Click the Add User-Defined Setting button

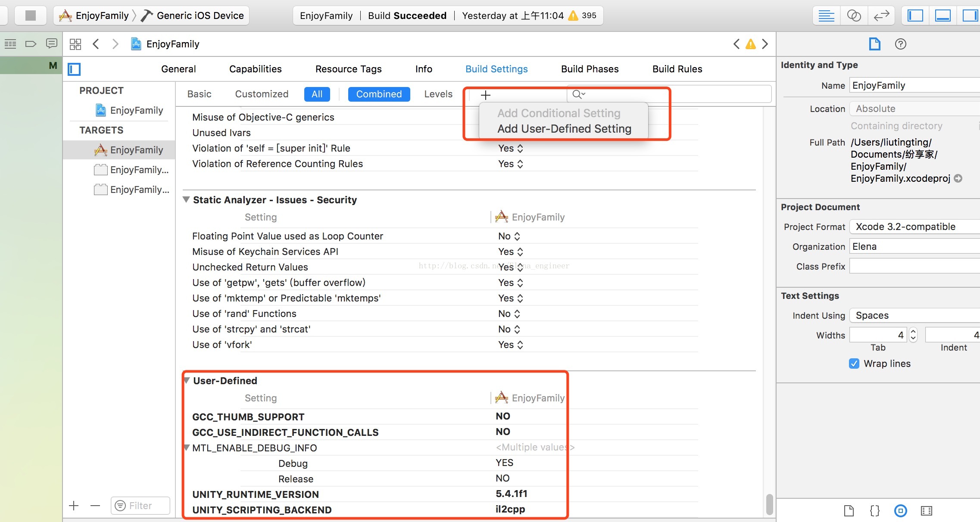[x=563, y=129]
